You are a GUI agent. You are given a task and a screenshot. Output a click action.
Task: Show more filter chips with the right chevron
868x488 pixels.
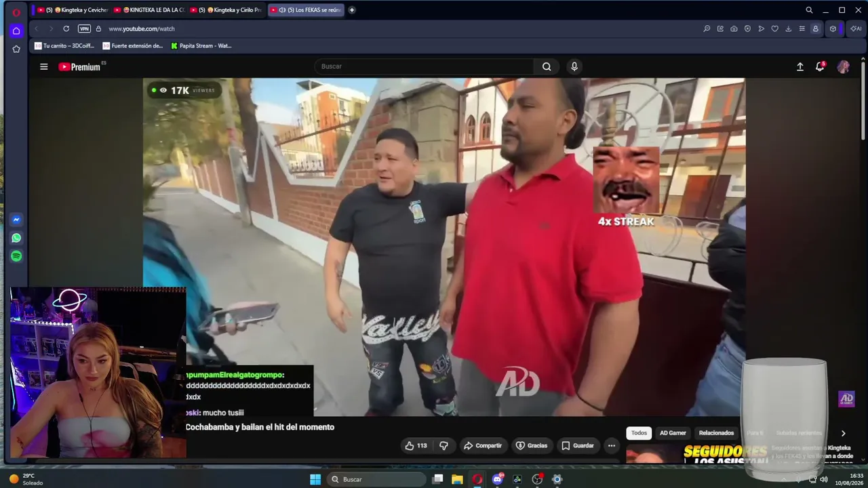pos(843,433)
